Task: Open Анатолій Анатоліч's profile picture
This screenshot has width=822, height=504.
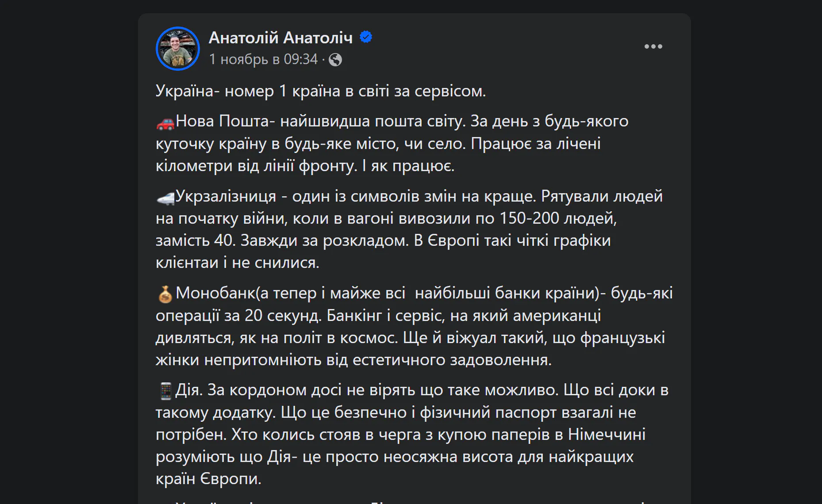Action: (178, 49)
